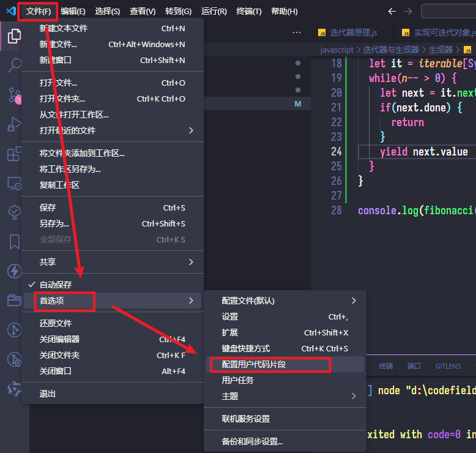Open Run and Debug view icon
Viewport: 476px width, 453px height.
tap(14, 124)
